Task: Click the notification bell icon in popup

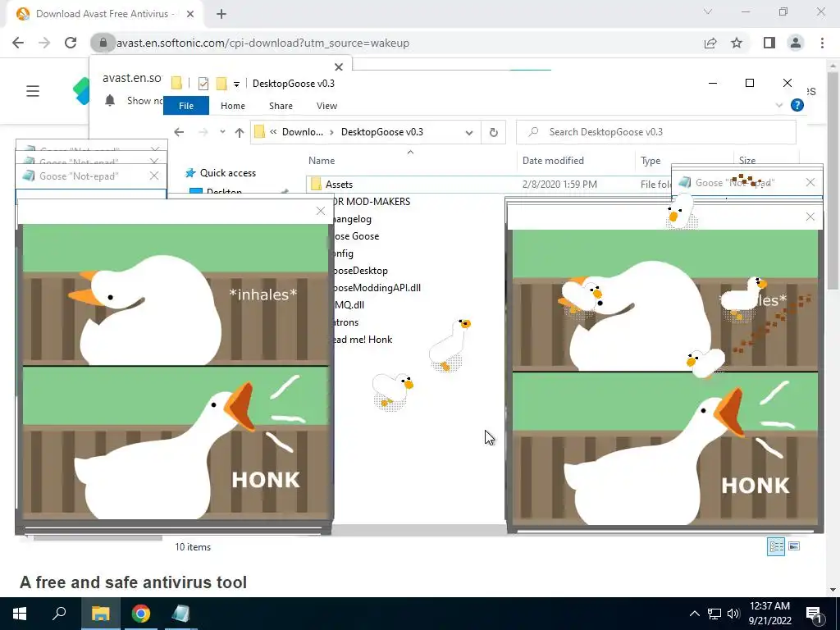Action: (110, 100)
